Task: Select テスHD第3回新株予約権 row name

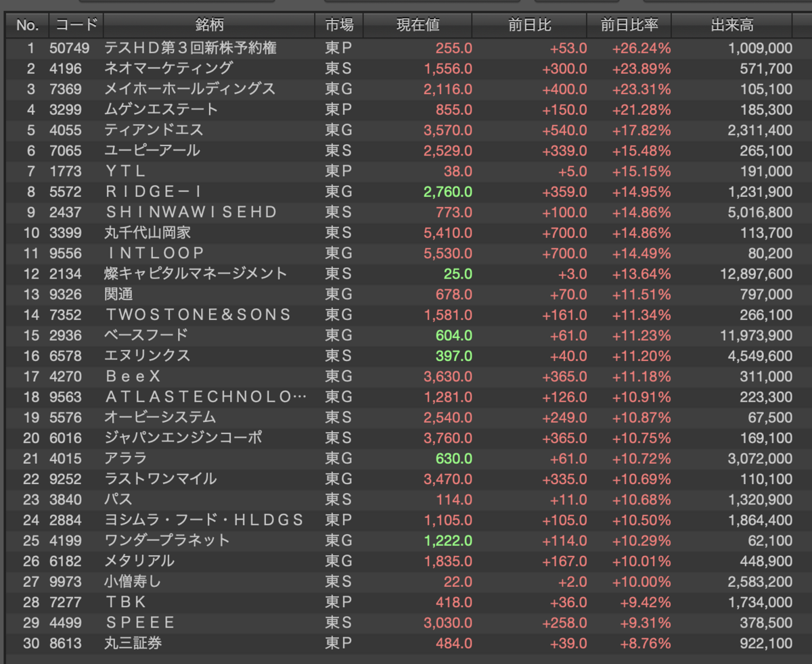Action: [x=190, y=48]
